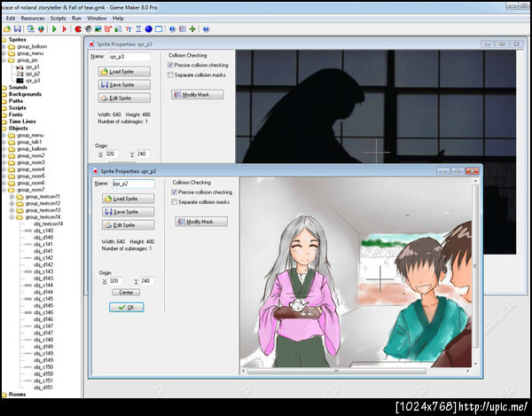Image resolution: width=532 pixels, height=416 pixels.
Task: Click the Create executable toolbar icon
Action: pos(31,29)
